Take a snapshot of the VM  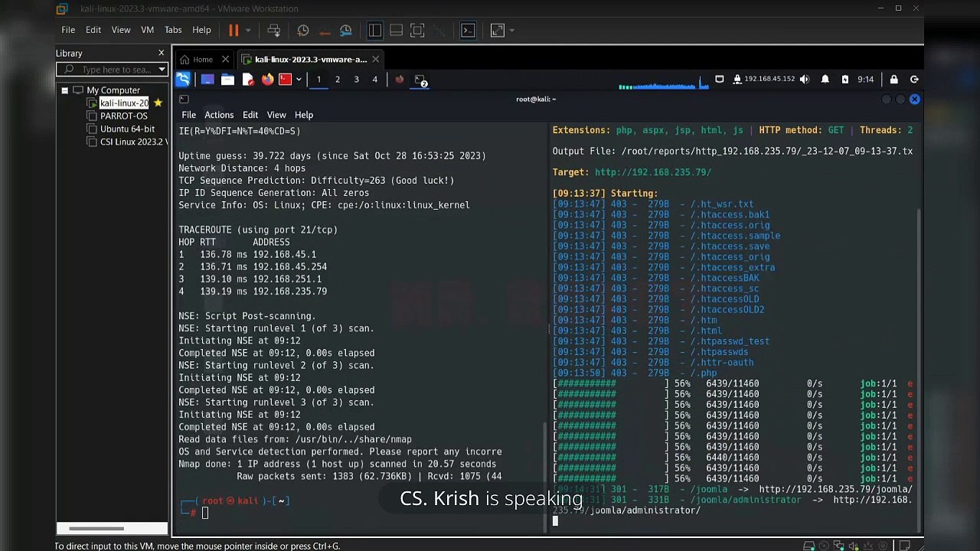coord(303,31)
